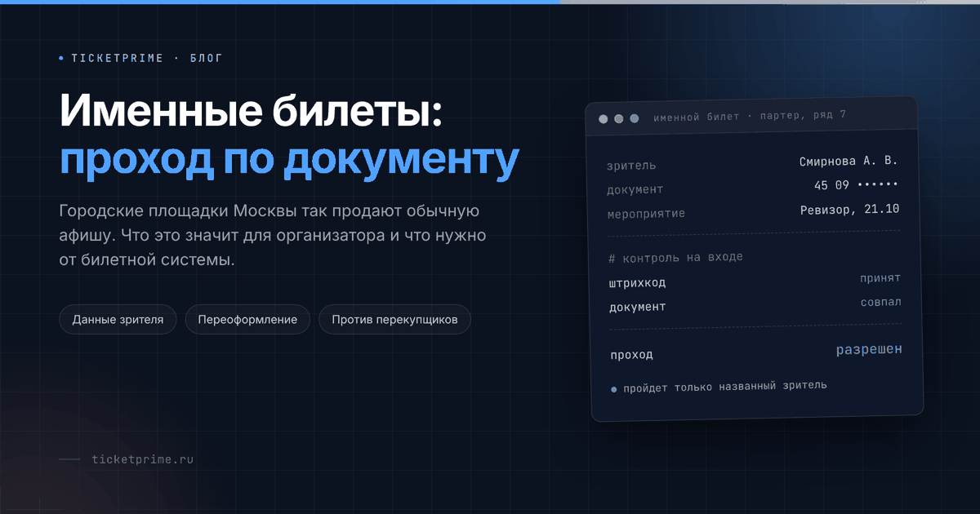Click the 'проход' row label
Screen dimensions: 980x514
coord(632,355)
